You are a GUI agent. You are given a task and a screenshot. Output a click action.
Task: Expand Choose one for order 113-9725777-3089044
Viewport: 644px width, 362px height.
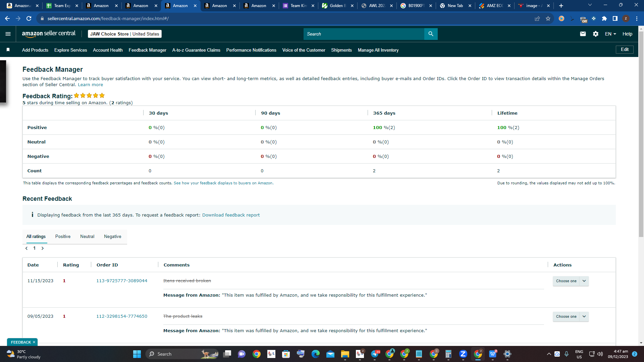571,281
